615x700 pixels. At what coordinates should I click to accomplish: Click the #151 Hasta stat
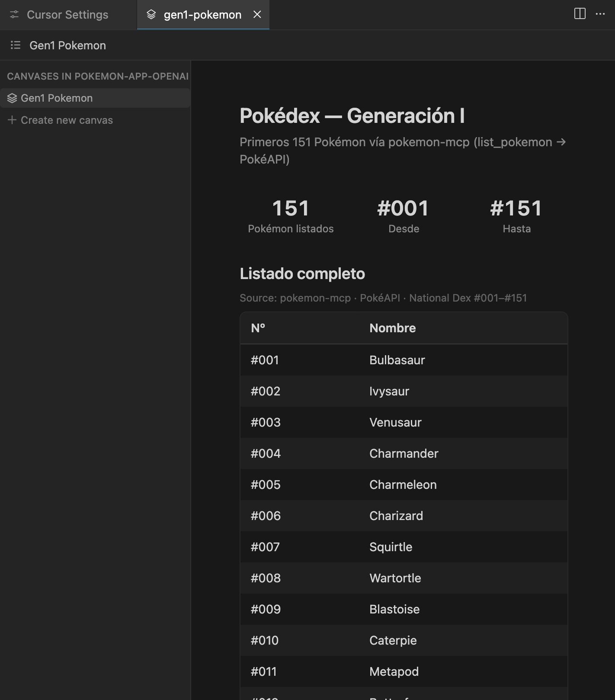click(516, 216)
